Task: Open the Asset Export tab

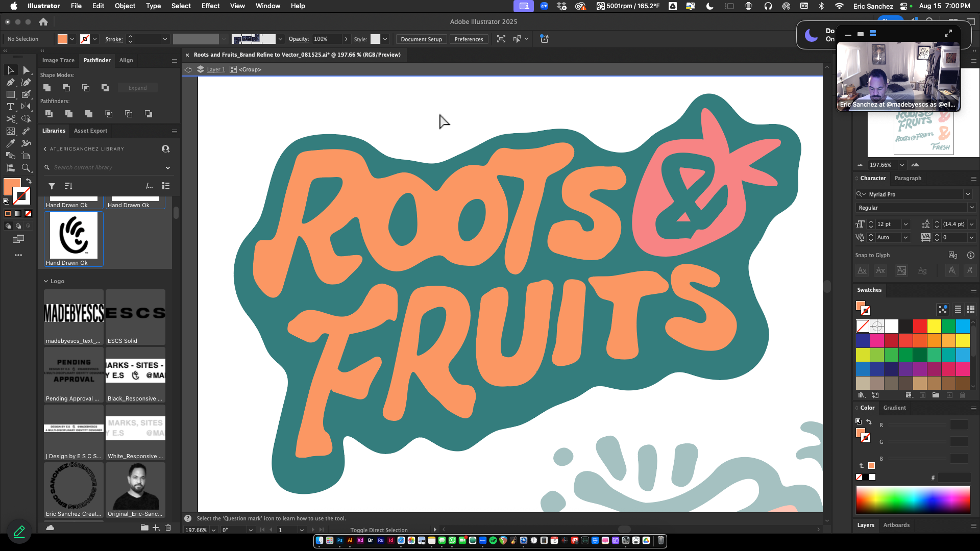Action: (90, 131)
